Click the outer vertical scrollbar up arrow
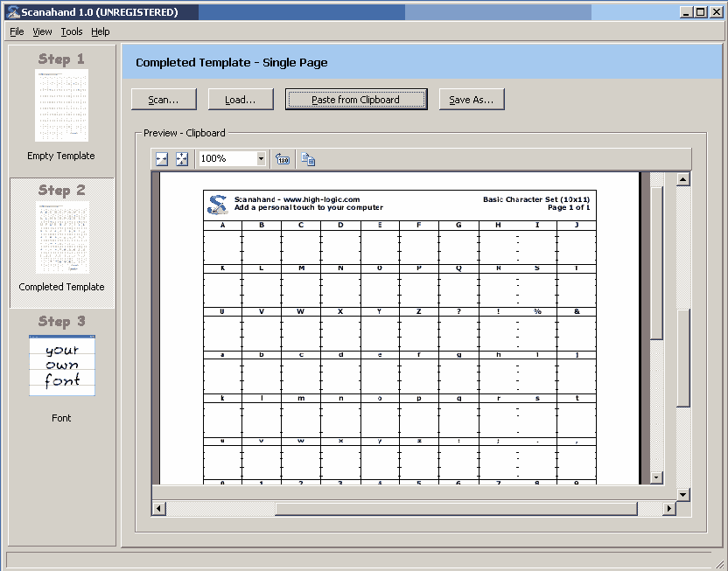The image size is (728, 571). [682, 179]
